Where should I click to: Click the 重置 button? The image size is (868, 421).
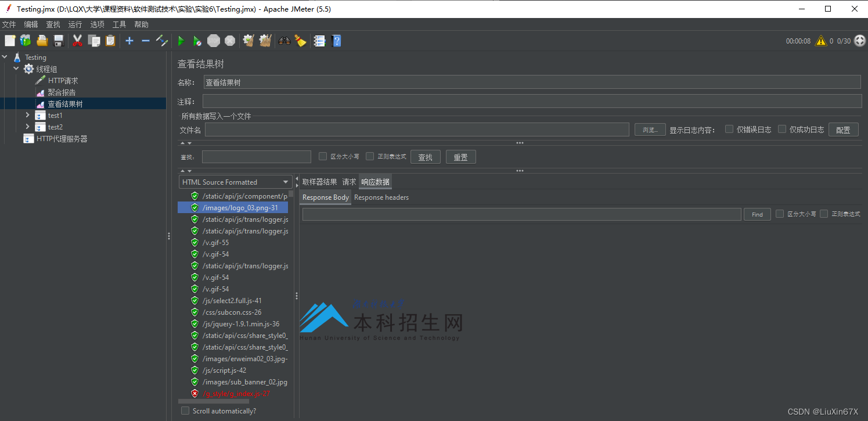click(x=461, y=157)
